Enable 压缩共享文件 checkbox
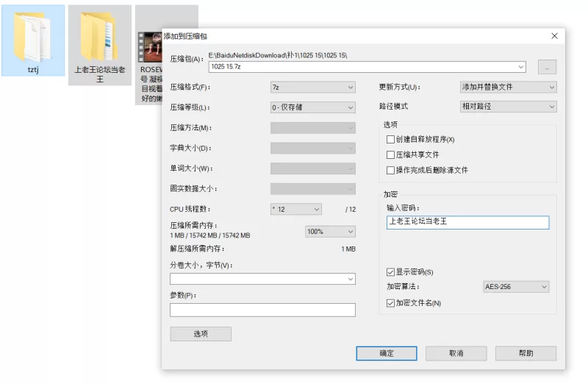Image resolution: width=588 pixels, height=384 pixels. 390,154
